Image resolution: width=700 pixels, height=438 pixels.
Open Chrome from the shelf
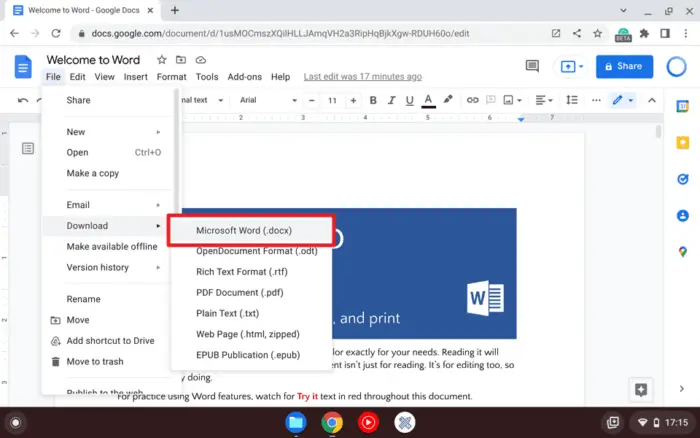pos(332,422)
